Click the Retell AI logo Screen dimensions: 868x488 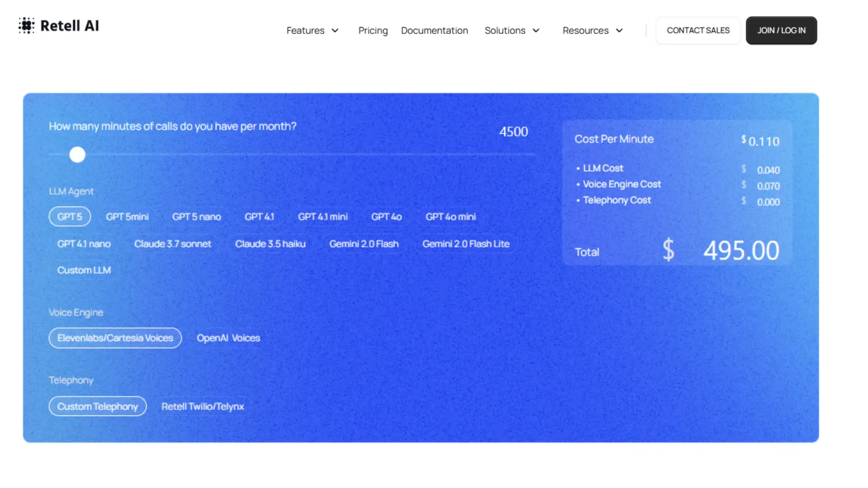[59, 26]
